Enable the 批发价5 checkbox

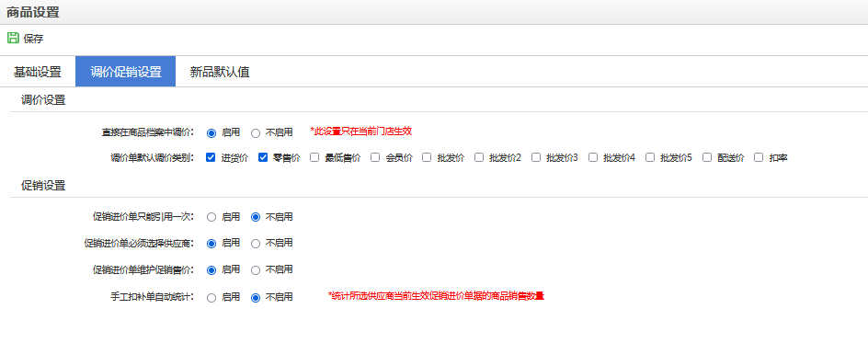[x=650, y=157]
